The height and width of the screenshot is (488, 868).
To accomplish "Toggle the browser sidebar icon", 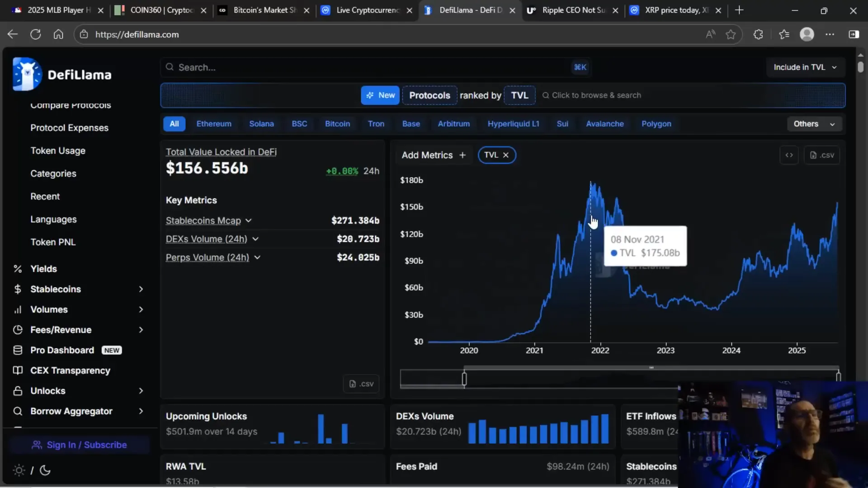I will point(854,34).
